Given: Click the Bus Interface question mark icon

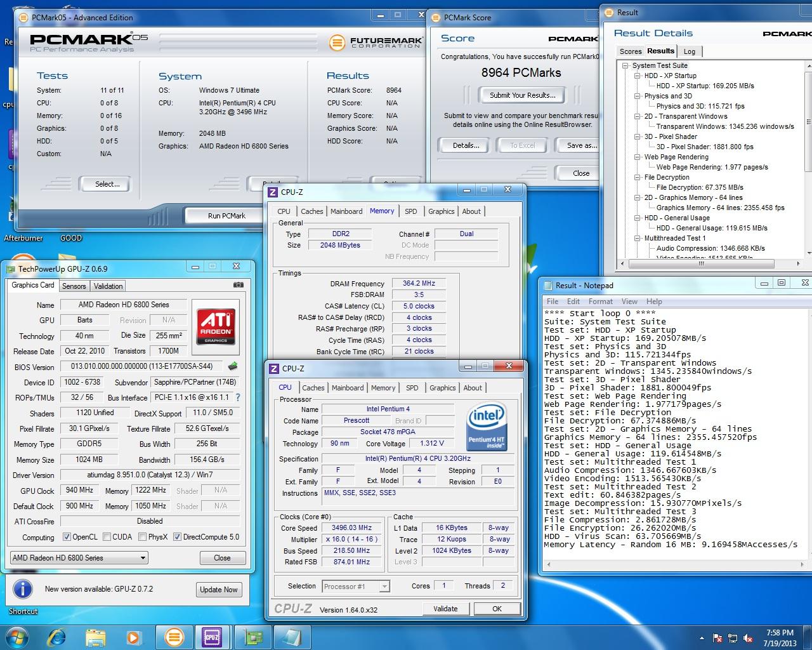Looking at the screenshot, I should tap(238, 397).
